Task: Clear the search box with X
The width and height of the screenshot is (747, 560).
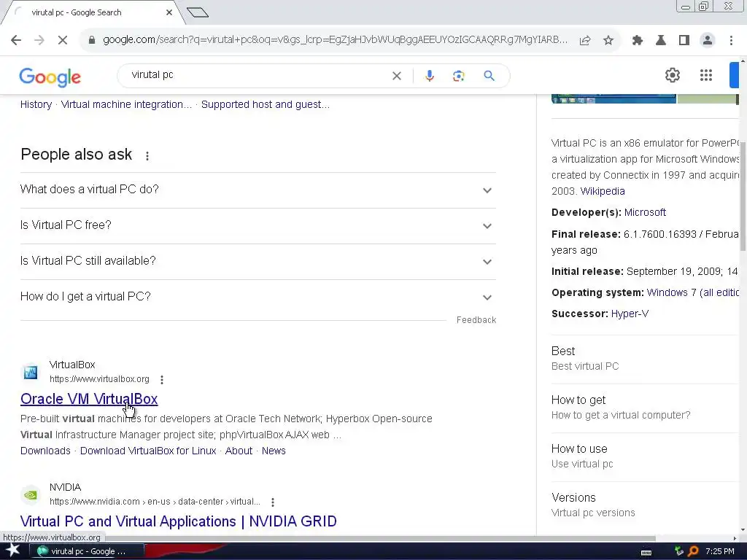Action: (x=396, y=76)
